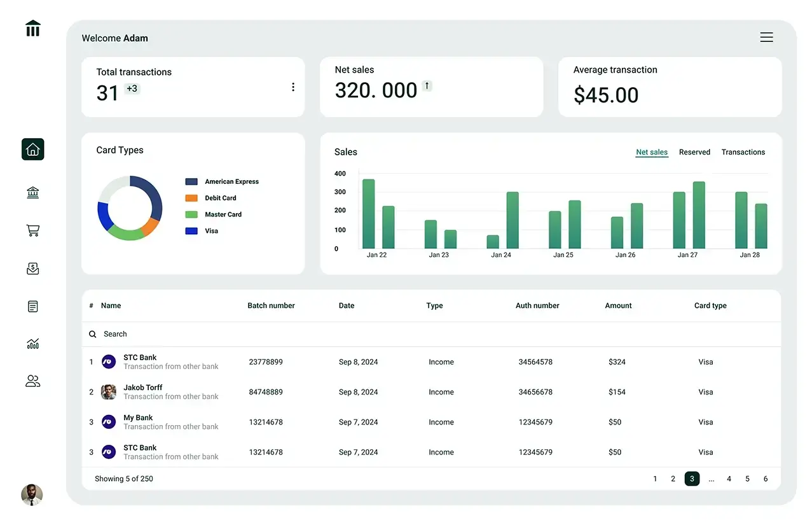
Task: Select the Net sales link
Action: (x=651, y=152)
